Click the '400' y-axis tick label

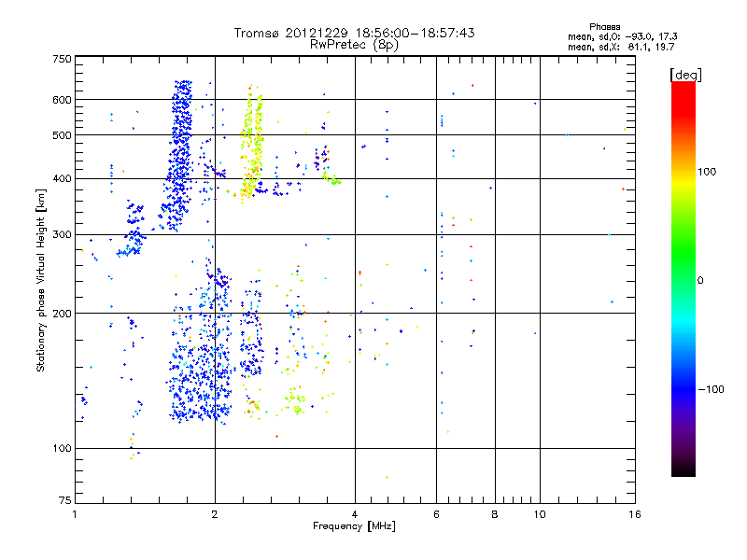62,178
